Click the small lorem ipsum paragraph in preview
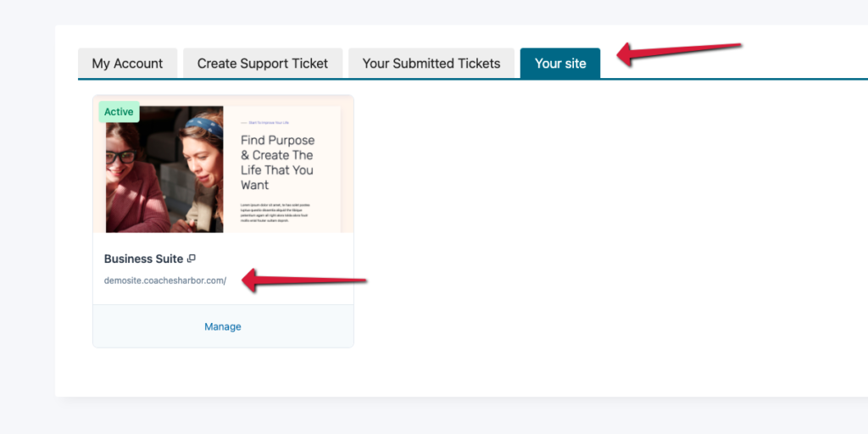 click(x=275, y=213)
